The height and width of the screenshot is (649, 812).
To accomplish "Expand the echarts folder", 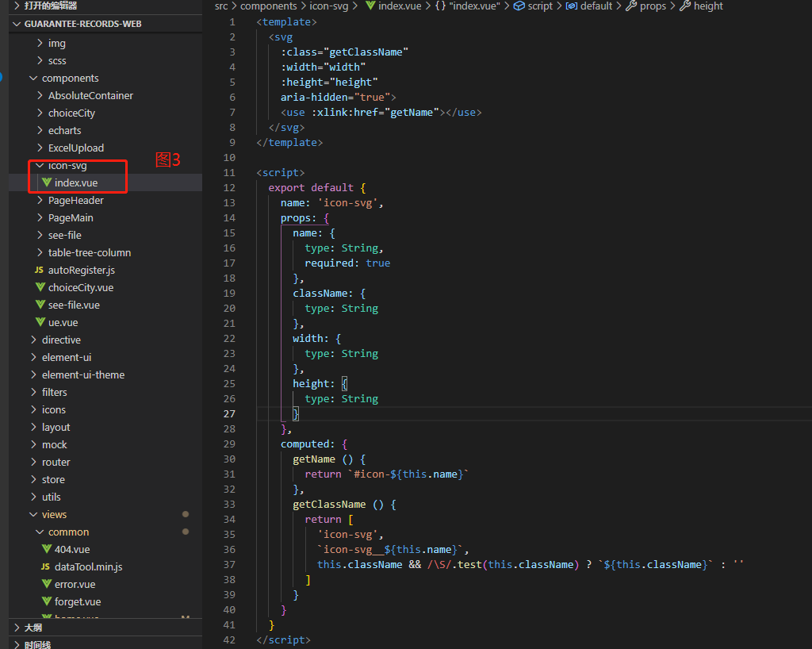I will click(x=40, y=131).
